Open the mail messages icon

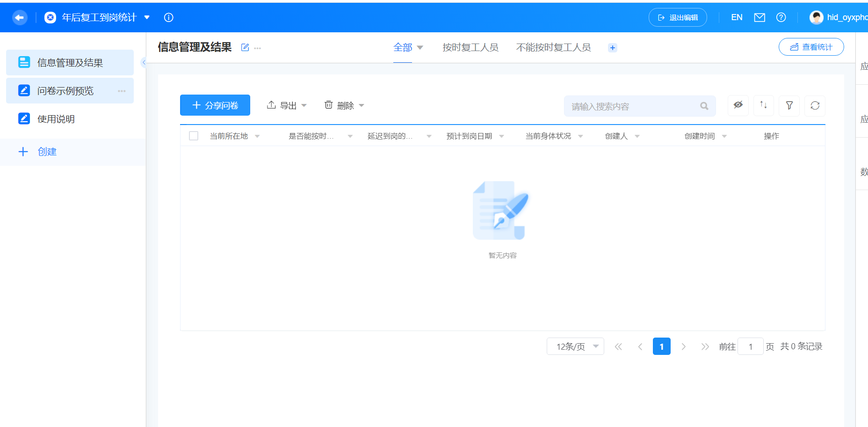[759, 17]
